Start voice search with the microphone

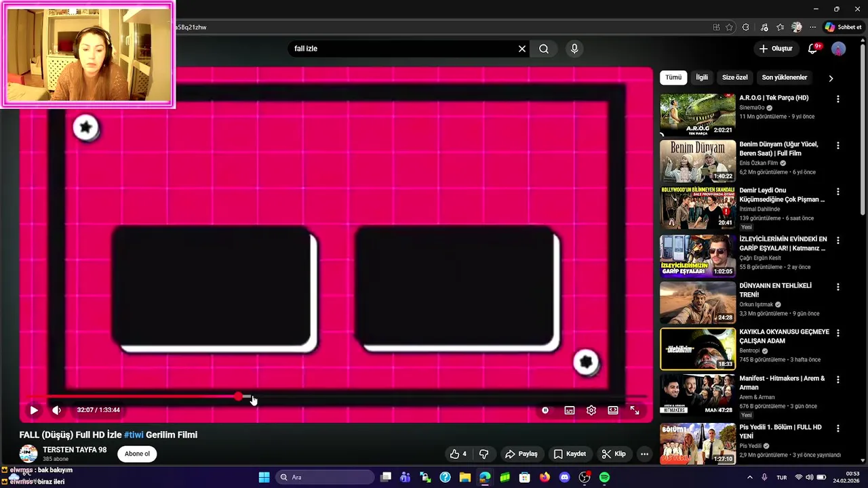tap(574, 49)
